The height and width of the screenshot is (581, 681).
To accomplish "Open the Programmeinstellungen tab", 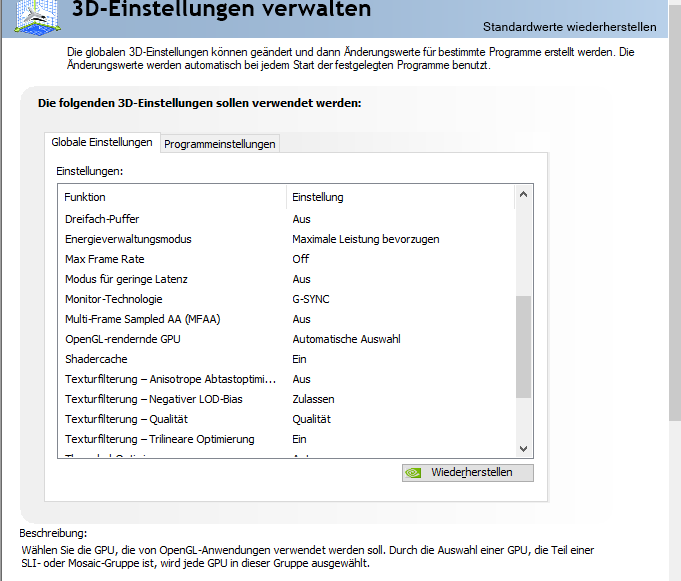I will (x=220, y=144).
